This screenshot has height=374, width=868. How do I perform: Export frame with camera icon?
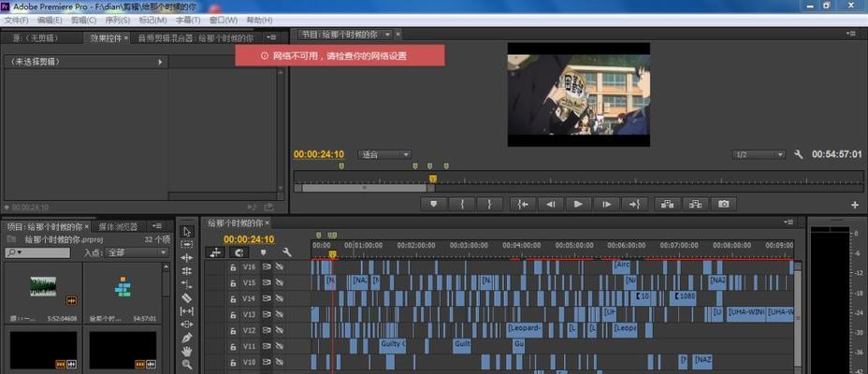point(724,204)
